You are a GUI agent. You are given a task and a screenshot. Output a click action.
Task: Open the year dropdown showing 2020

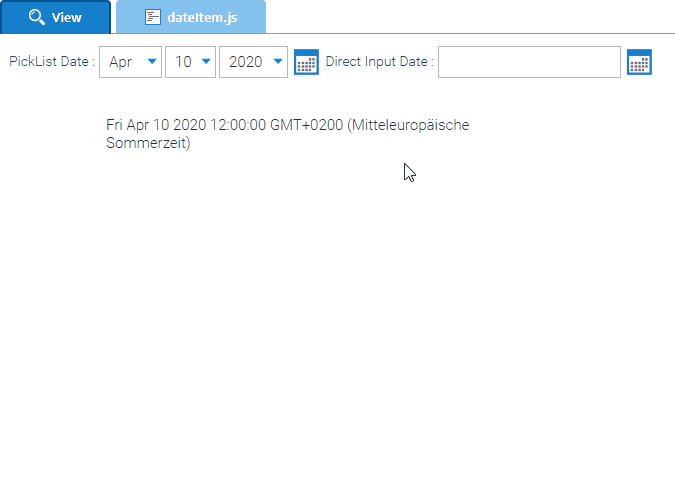click(253, 62)
